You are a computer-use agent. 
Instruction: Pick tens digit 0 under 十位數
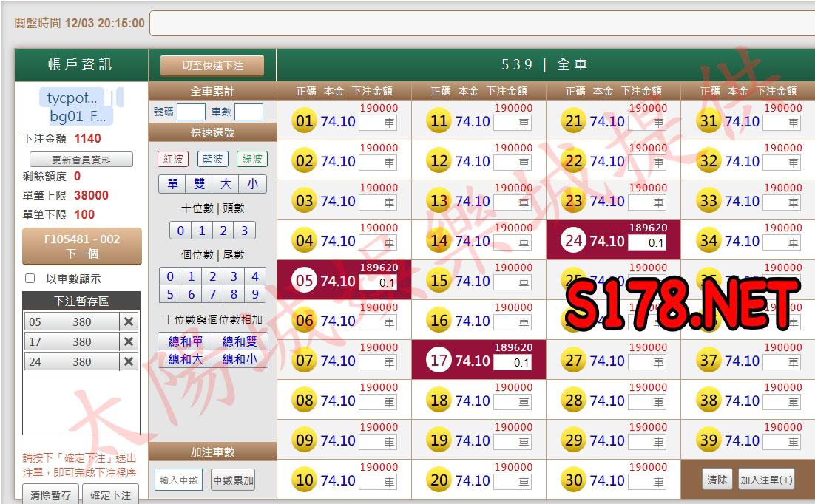[x=180, y=231]
